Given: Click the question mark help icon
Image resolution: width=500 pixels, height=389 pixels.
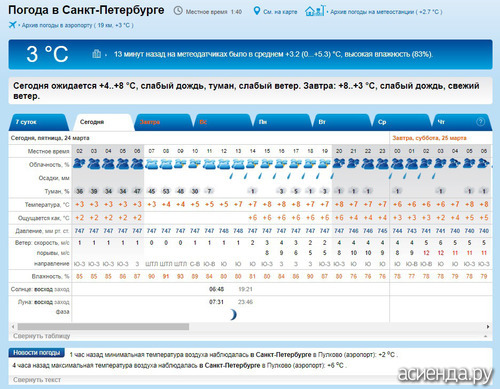Looking at the screenshot, I should [480, 122].
